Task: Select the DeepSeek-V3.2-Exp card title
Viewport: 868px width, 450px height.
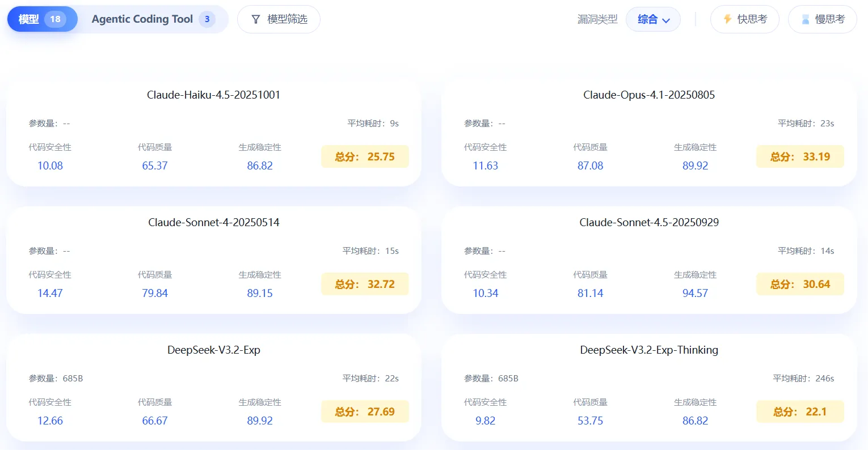Action: tap(213, 350)
